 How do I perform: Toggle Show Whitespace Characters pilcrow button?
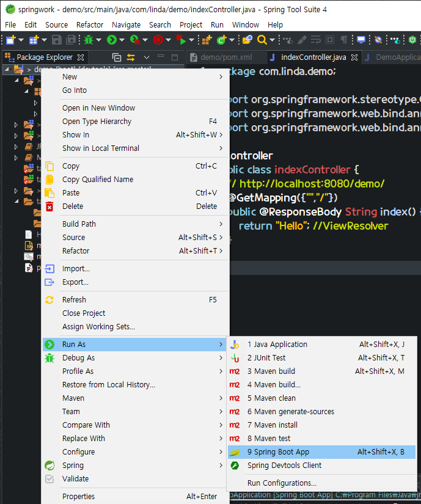(x=344, y=40)
